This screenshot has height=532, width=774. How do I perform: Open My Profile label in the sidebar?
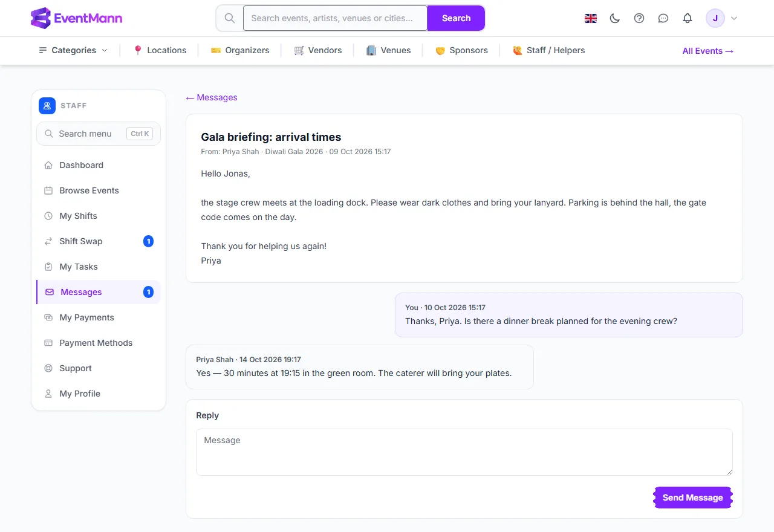(x=80, y=394)
